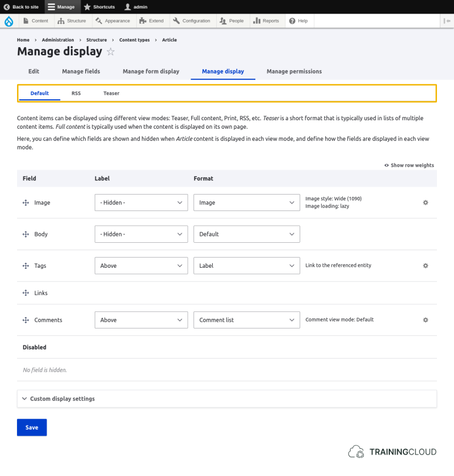454x476 pixels.
Task: Open the Comment list format dropdown
Action: (x=247, y=321)
